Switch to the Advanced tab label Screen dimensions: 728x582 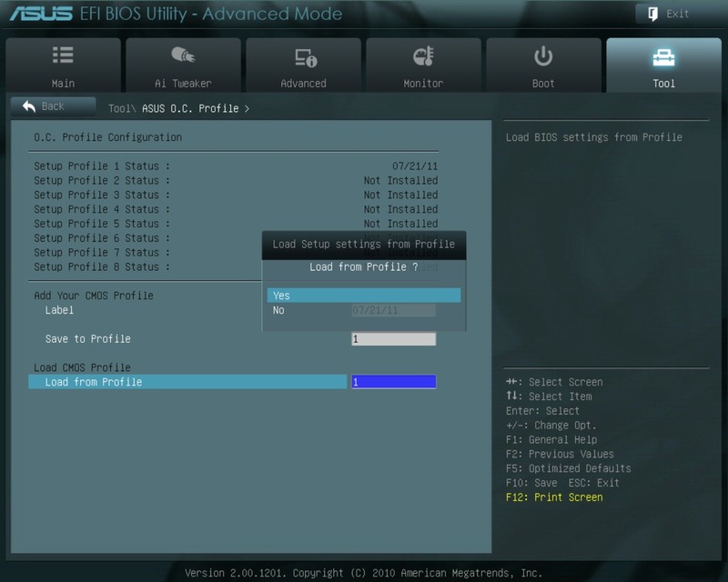click(303, 84)
